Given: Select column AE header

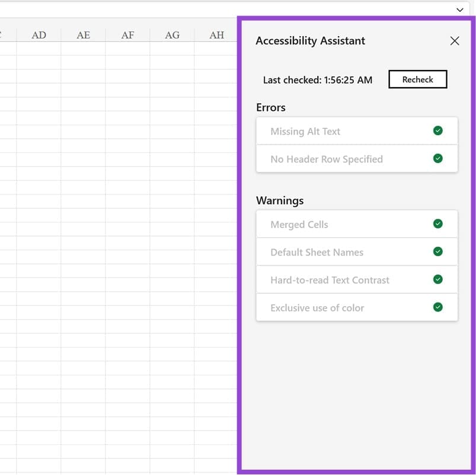Looking at the screenshot, I should [83, 35].
